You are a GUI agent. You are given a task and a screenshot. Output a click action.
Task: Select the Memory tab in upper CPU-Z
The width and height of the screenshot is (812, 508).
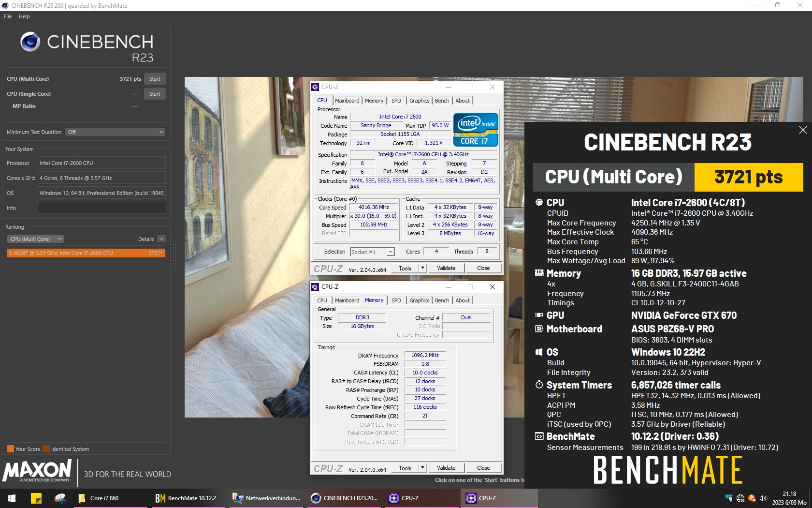coord(374,101)
